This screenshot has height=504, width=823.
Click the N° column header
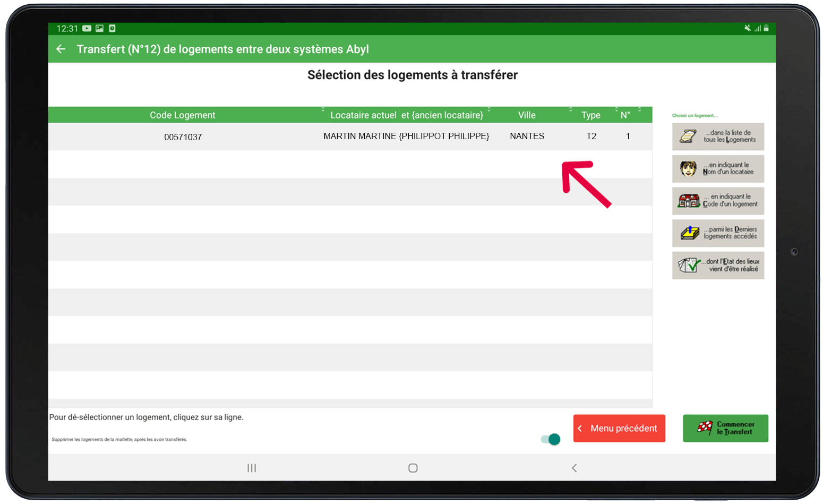625,115
